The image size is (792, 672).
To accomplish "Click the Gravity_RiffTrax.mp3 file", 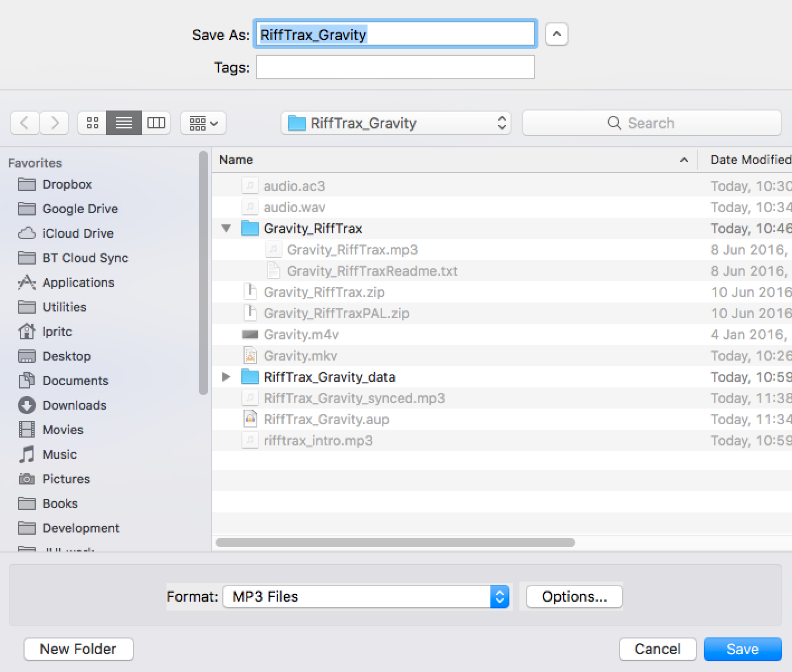I will pos(502,249).
